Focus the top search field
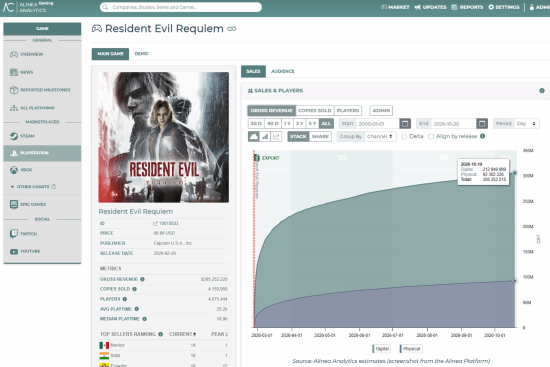This screenshot has width=550, height=367. (181, 7)
